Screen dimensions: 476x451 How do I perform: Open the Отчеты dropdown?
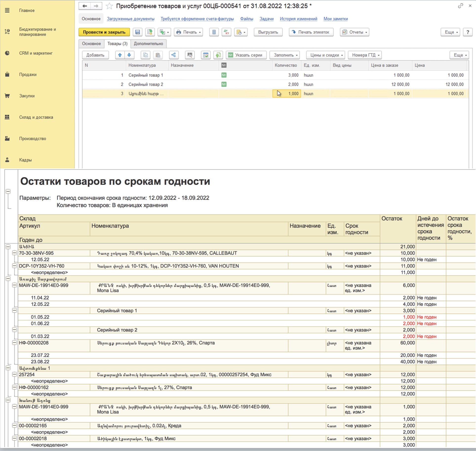point(355,32)
